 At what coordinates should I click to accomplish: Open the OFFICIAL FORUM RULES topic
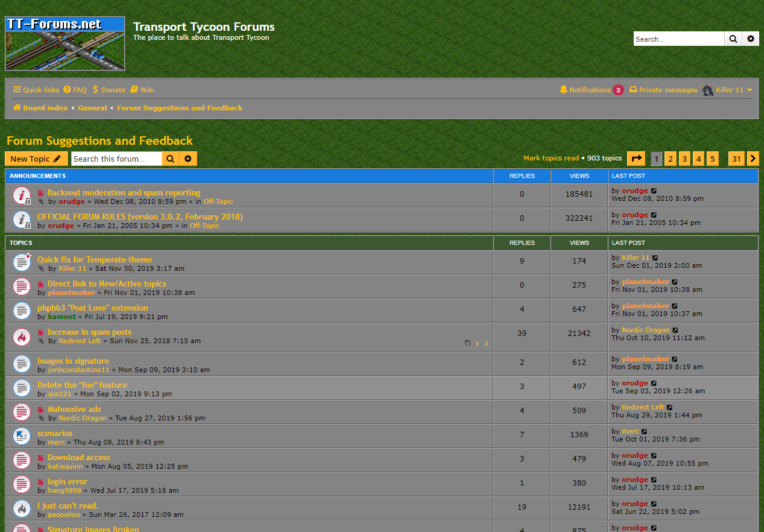coord(140,217)
